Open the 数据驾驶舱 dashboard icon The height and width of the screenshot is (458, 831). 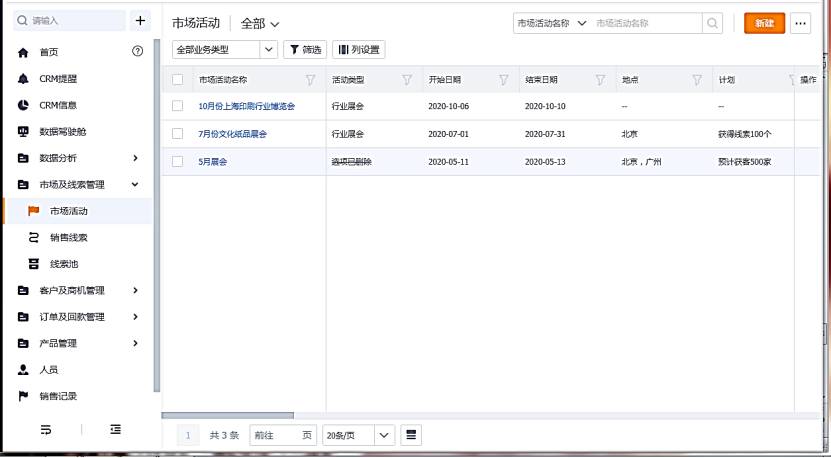pyautogui.click(x=23, y=131)
